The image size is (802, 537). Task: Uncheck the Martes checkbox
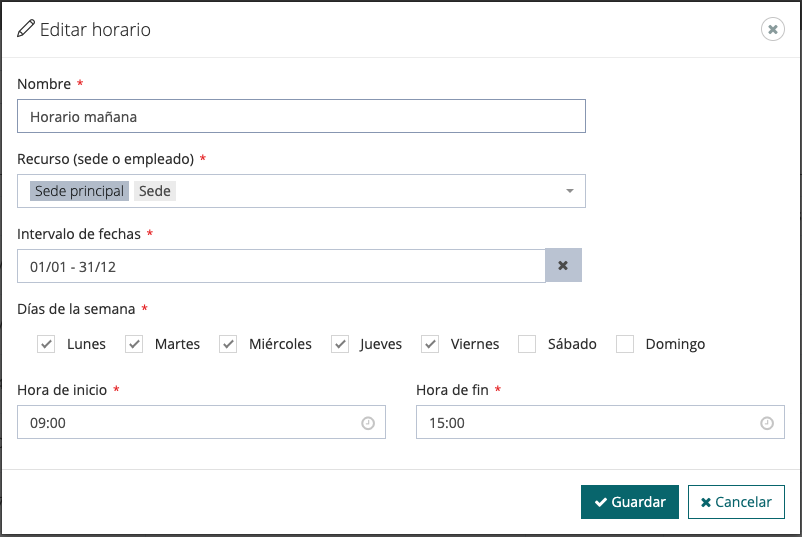(x=134, y=344)
